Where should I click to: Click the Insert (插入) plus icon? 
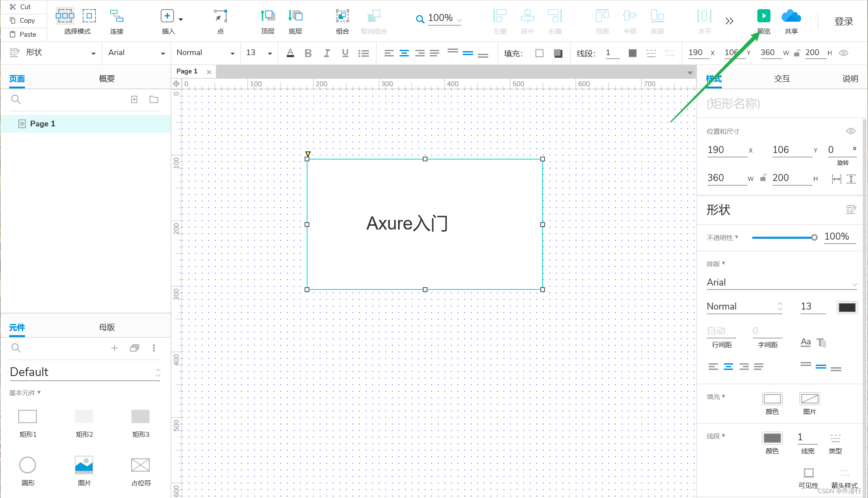167,16
